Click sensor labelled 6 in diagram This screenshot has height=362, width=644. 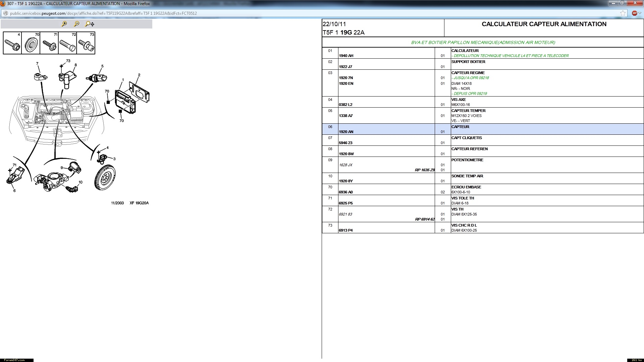[16, 176]
